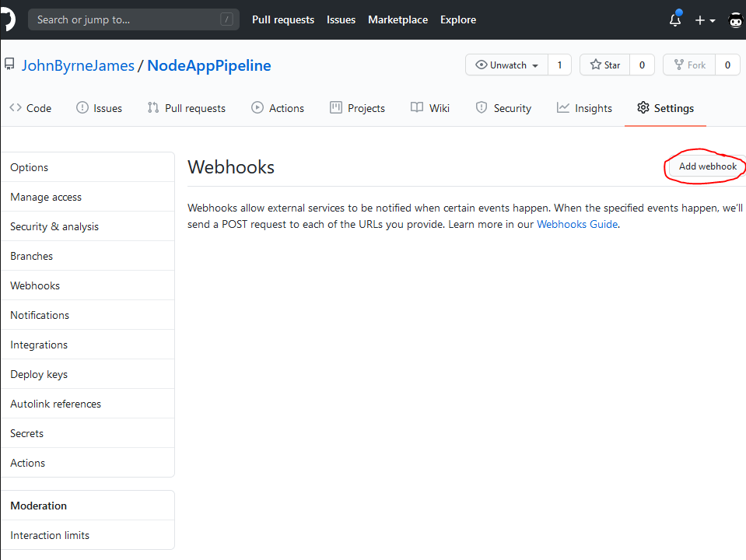The image size is (746, 560).
Task: Click the GitHub logo icon
Action: pos(8,19)
